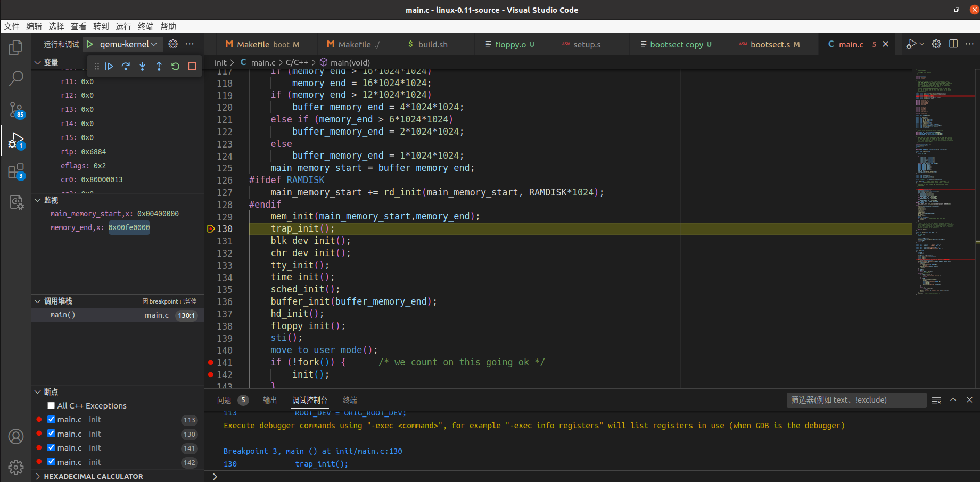Click the run/debug file icon in editor title
The image size is (980, 482).
coord(911,44)
